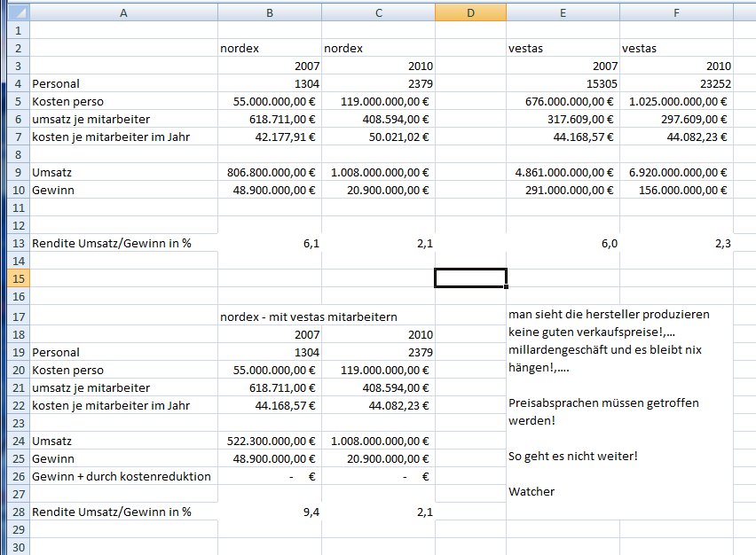This screenshot has width=756, height=555.
Task: Select column F header
Action: (x=676, y=13)
